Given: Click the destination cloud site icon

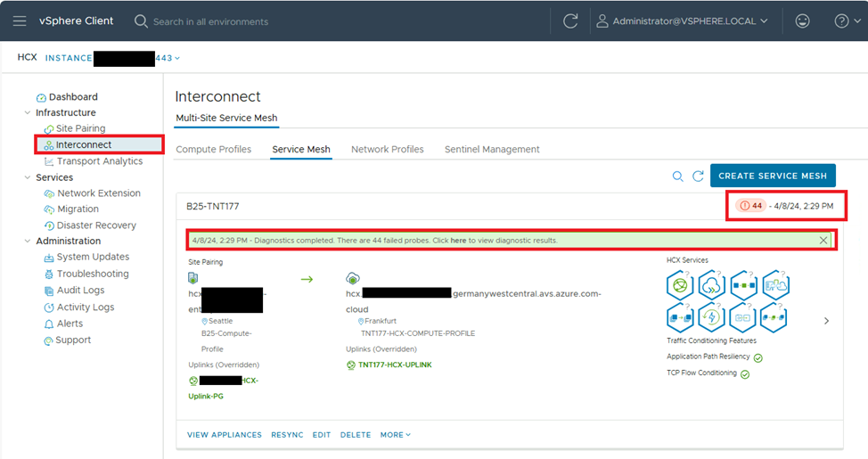Looking at the screenshot, I should point(353,278).
